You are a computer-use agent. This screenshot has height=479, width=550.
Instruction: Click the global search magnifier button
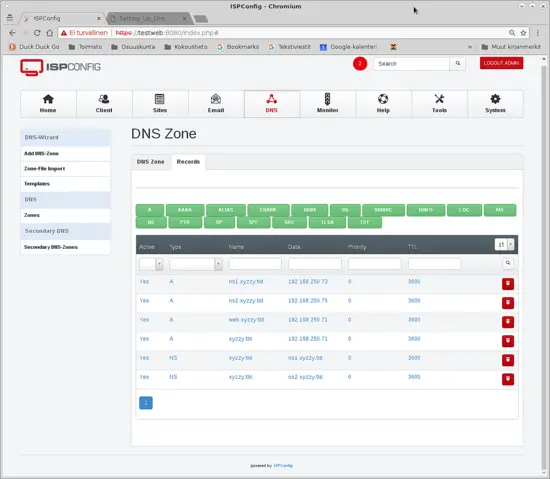click(458, 63)
